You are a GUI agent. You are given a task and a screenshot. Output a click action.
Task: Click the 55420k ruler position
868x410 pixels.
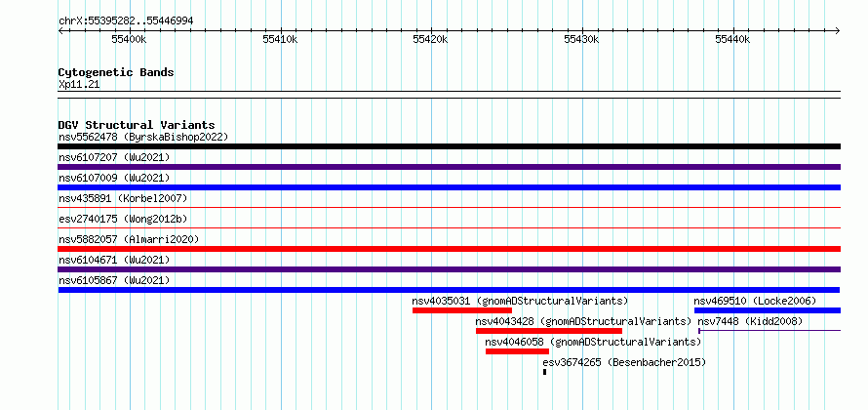[431, 39]
